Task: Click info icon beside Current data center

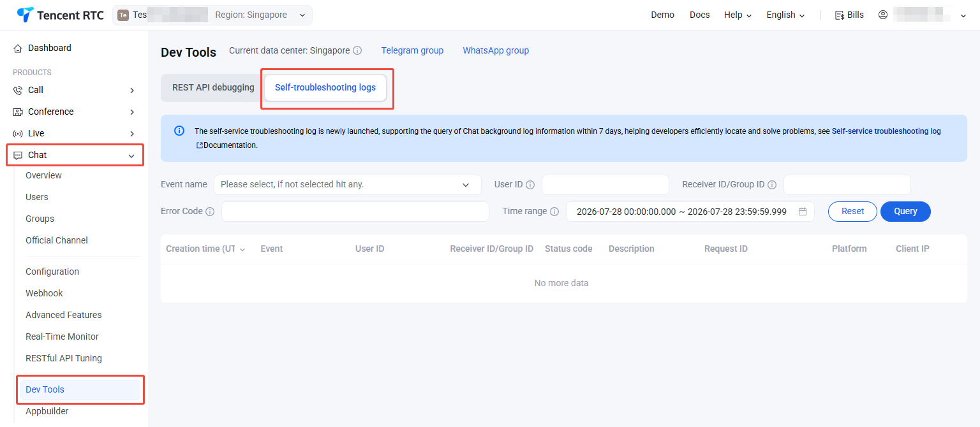Action: 357,50
